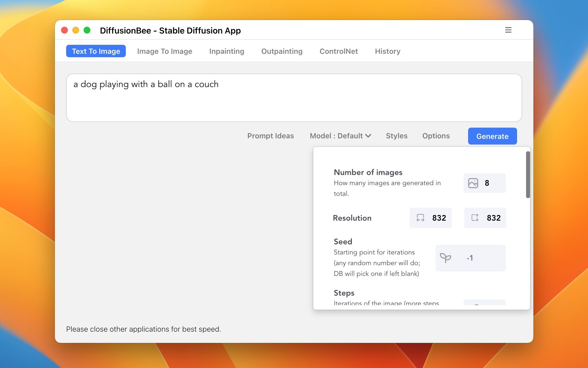Click the number of images picture icon
Screen dimensions: 588x368
pyautogui.click(x=473, y=183)
